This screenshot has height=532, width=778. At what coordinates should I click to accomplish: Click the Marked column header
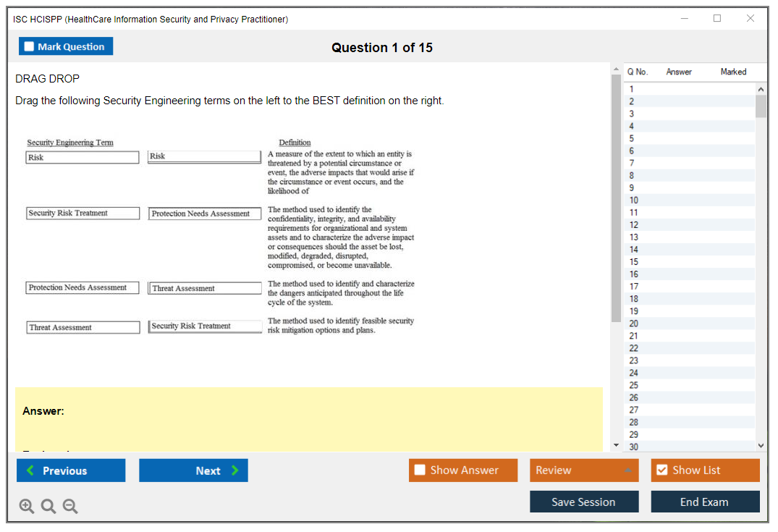[733, 72]
